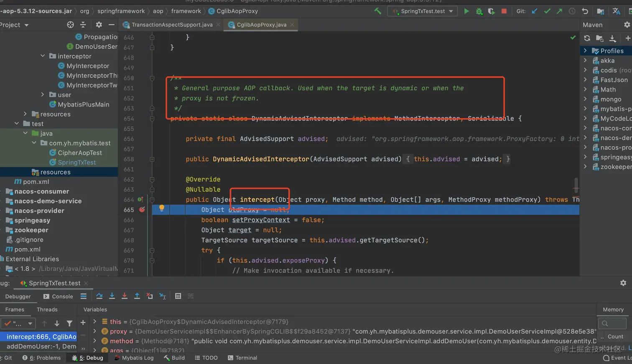
Task: Open 6: Problems tool window
Action: [x=41, y=358]
